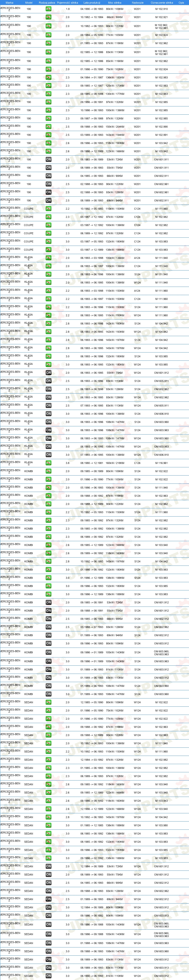The width and height of the screenshot is (189, 980).
Task: Click the ON diesel icon in the 190 55kW / 75KM row
Action: (48, 168)
